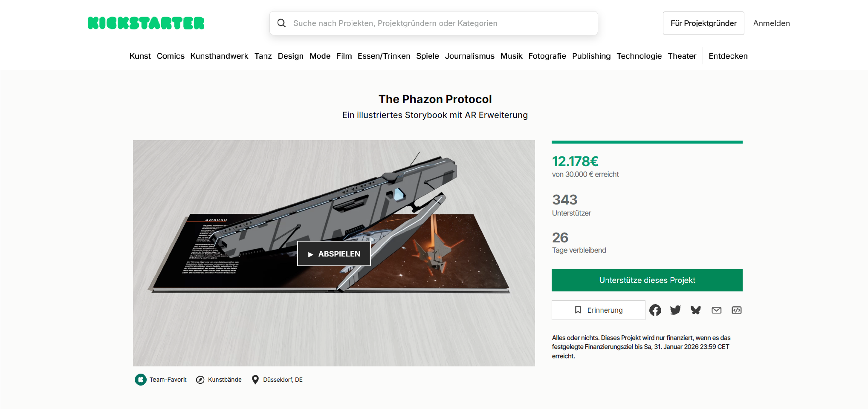Click the Kickstarter logo
Screen dimensions: 868x409
point(146,23)
